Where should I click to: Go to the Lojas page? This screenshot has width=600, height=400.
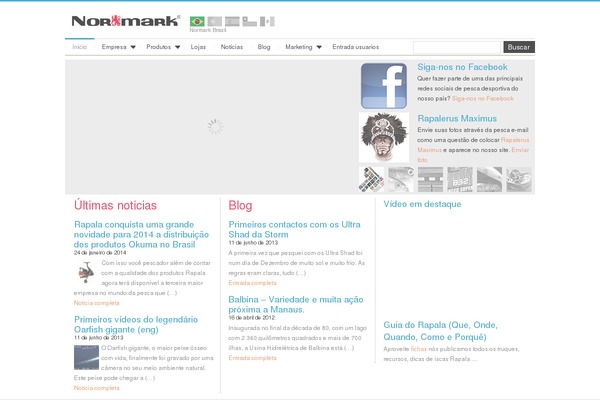click(x=198, y=47)
